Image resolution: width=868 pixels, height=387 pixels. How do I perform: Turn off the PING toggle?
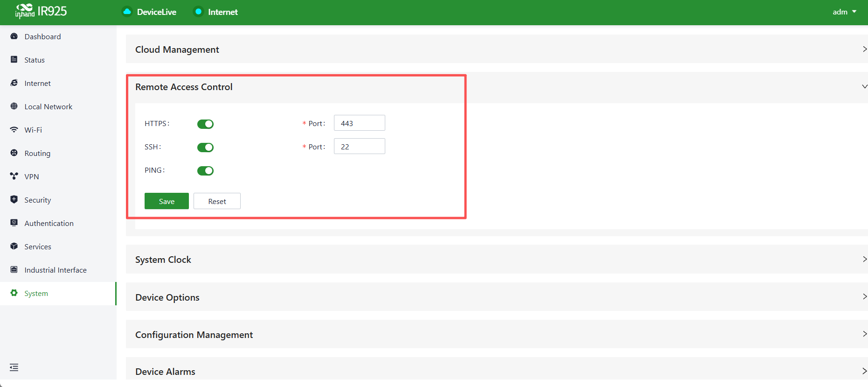coord(205,170)
